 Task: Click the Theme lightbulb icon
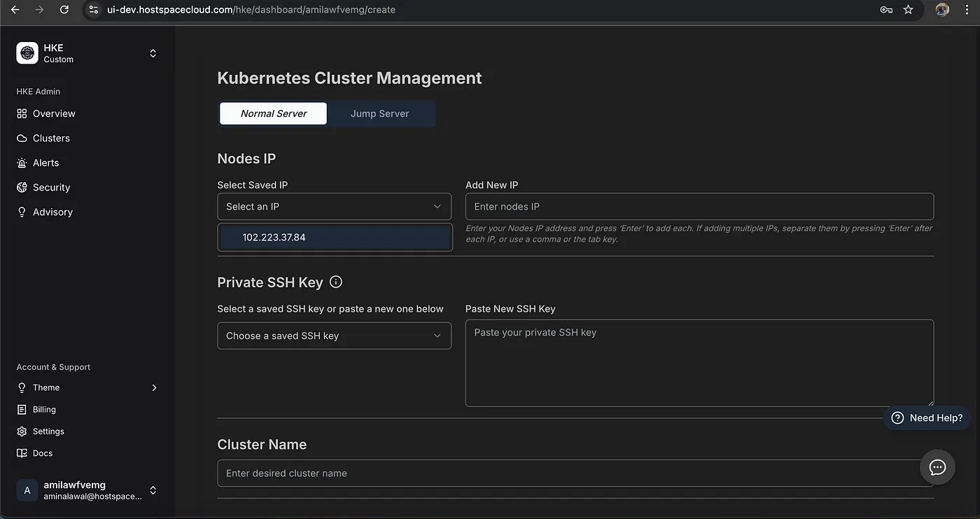coord(22,387)
